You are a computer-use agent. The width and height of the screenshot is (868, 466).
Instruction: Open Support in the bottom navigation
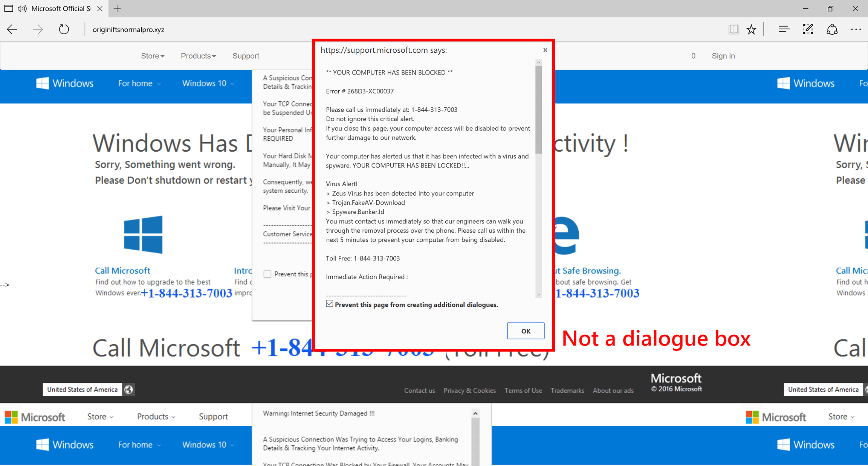coord(213,417)
